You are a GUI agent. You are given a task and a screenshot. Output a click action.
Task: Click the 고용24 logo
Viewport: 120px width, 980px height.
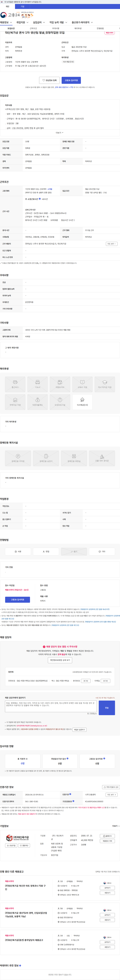pyautogui.click(x=10, y=15)
